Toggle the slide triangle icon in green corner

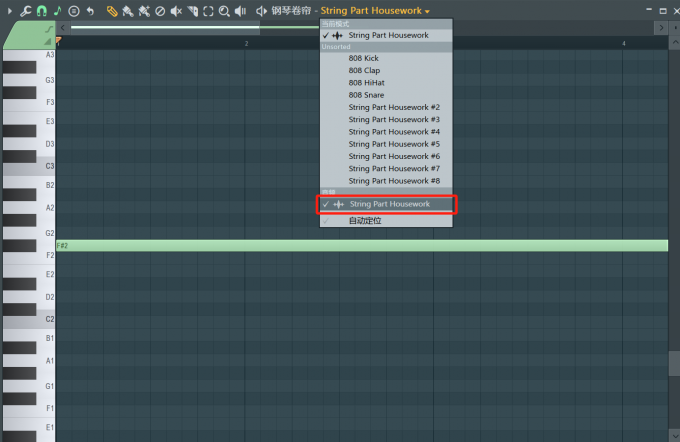(x=48, y=42)
